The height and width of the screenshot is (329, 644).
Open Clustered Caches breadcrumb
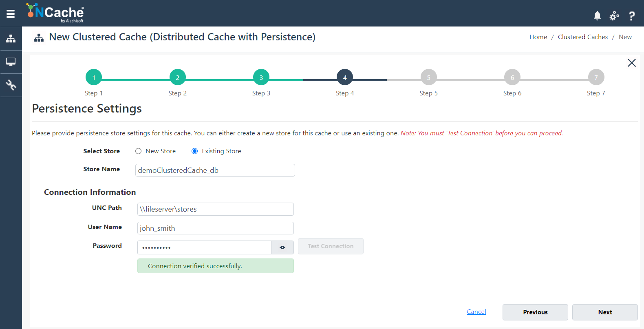[x=583, y=37]
